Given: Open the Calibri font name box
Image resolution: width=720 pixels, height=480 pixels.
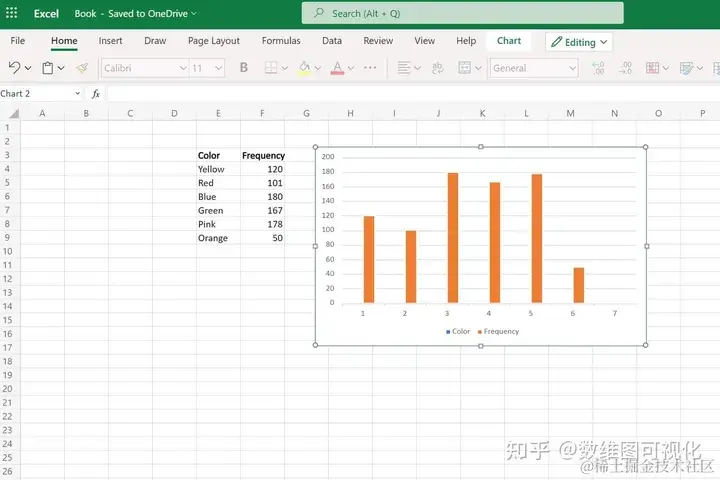Looking at the screenshot, I should pos(145,68).
